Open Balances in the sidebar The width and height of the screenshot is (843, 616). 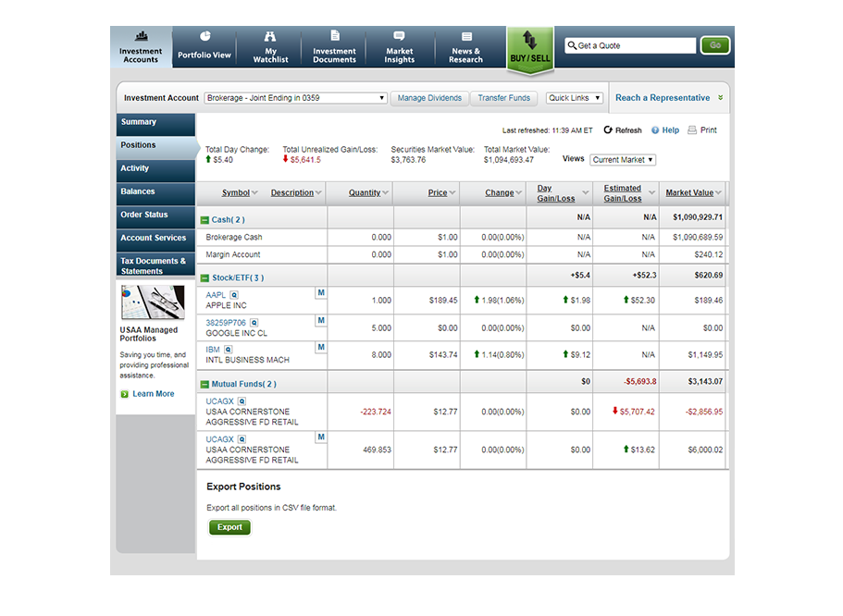(x=155, y=193)
